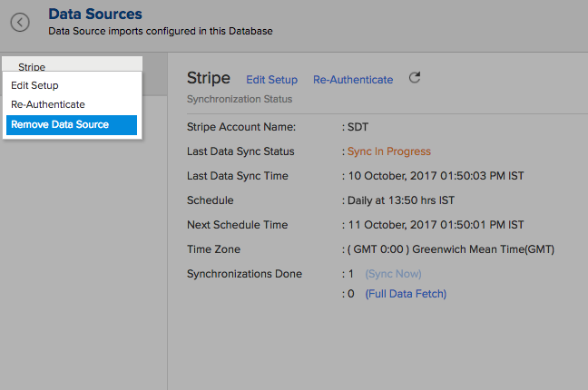The width and height of the screenshot is (588, 390).
Task: Trigger the Sync Now link
Action: [393, 274]
